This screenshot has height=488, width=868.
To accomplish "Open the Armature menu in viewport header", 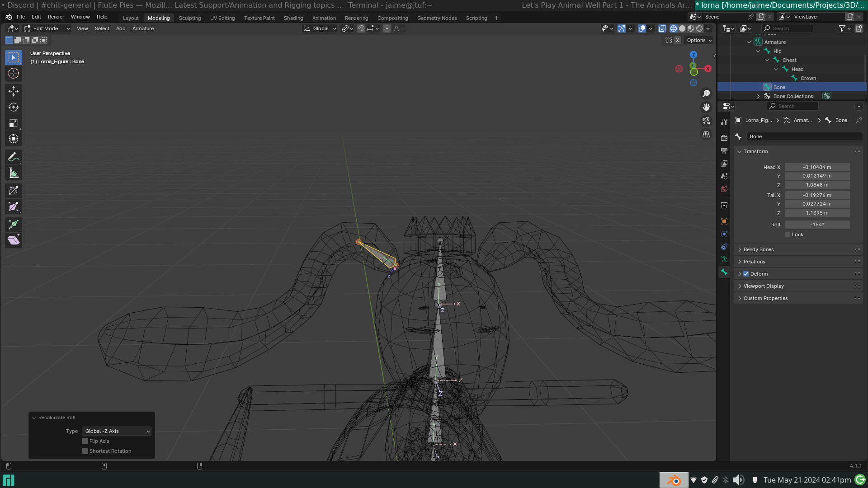I will pos(143,28).
